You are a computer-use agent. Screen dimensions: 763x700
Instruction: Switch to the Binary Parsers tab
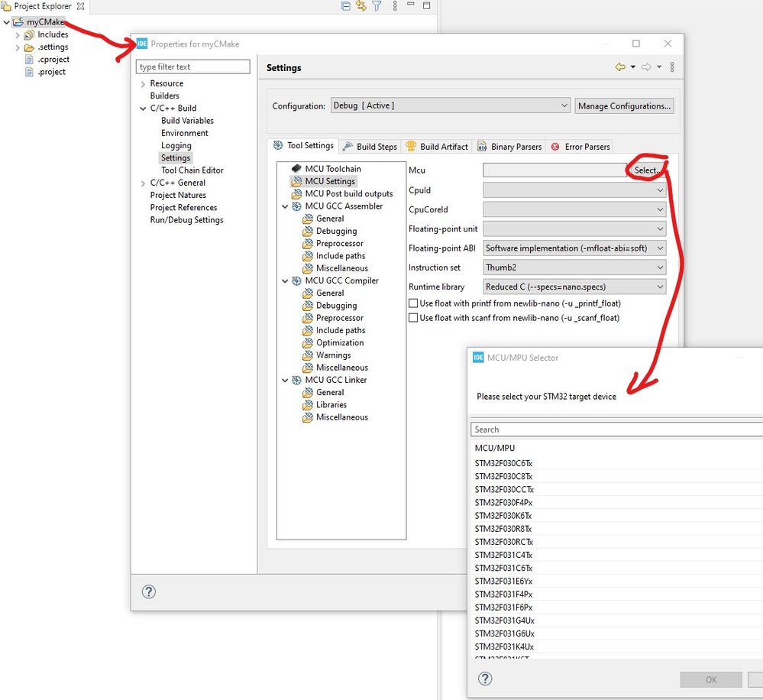[x=509, y=147]
